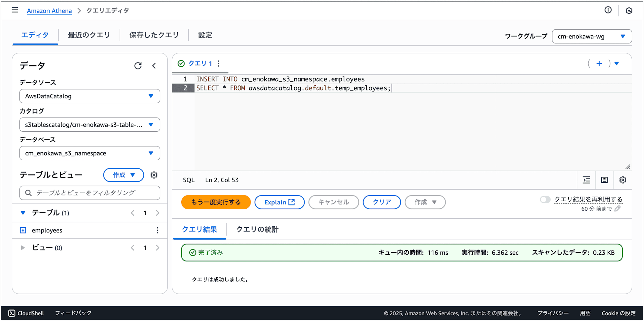Collapse the Tables section
The width and height of the screenshot is (644, 321).
coord(23,213)
